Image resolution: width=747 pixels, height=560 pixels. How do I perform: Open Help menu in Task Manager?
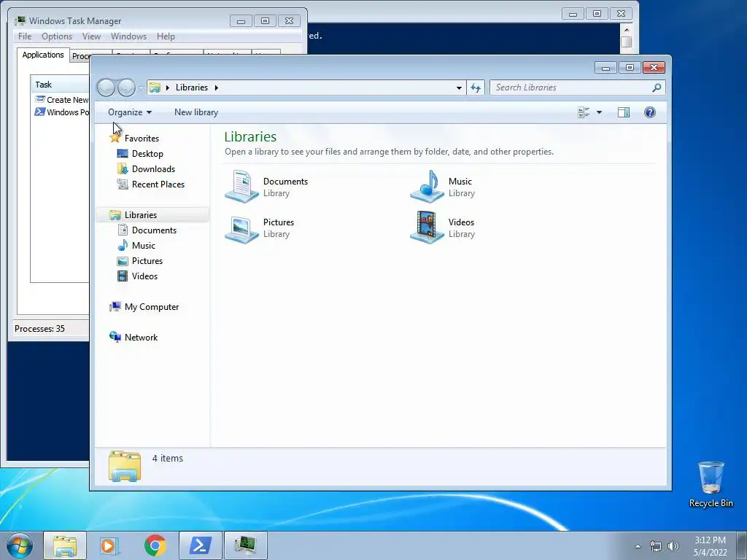[166, 36]
